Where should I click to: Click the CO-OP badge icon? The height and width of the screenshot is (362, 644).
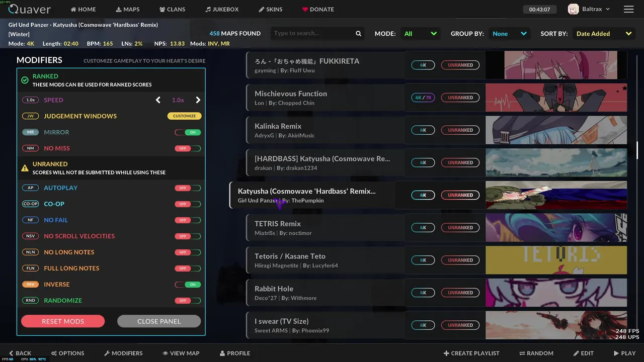click(x=31, y=204)
